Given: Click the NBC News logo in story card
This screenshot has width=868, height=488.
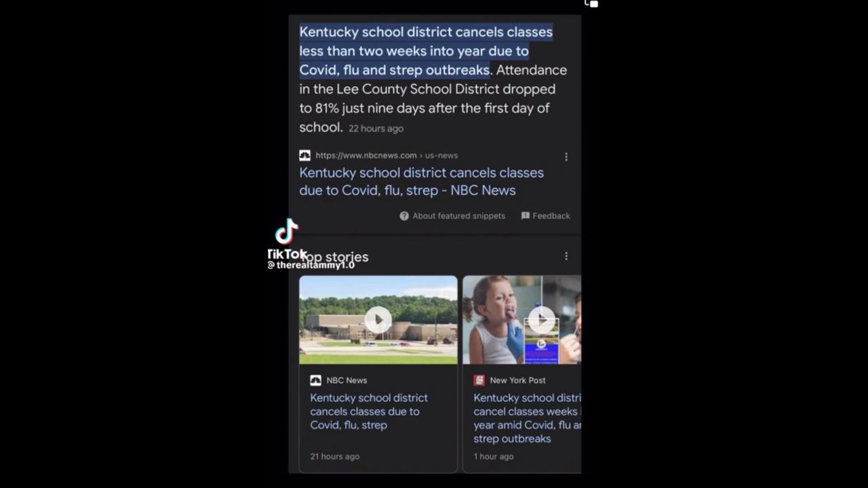Looking at the screenshot, I should coord(316,380).
